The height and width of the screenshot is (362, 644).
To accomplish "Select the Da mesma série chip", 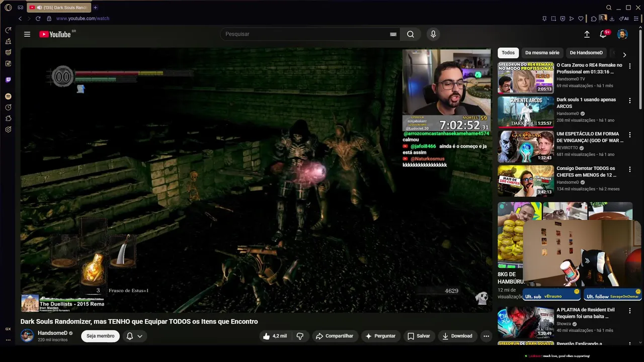I will pos(542,53).
